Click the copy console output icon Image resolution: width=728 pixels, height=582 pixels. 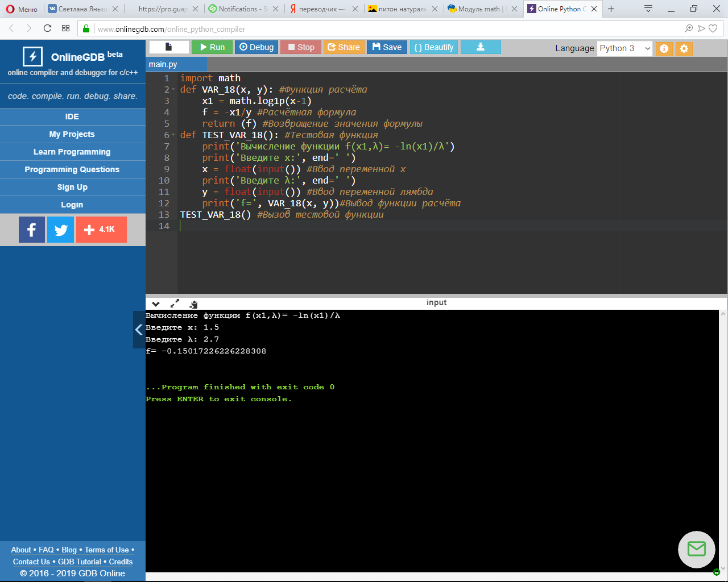193,304
